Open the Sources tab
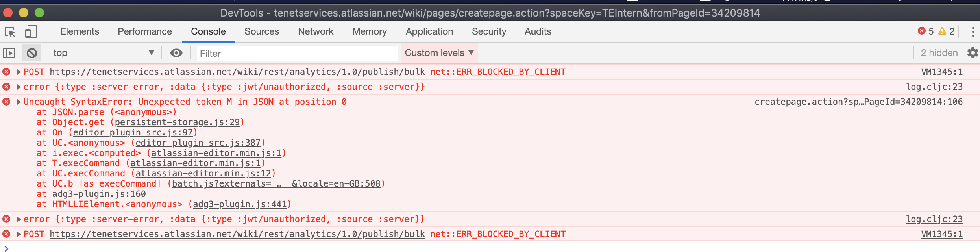The image size is (980, 252). (261, 31)
